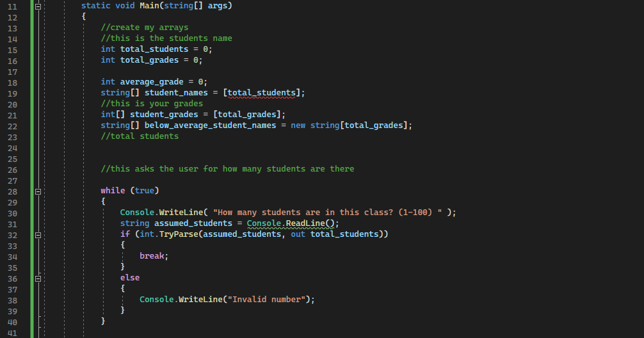This screenshot has width=644, height=338.
Task: Collapse the else block fold toggle
Action: tap(38, 278)
